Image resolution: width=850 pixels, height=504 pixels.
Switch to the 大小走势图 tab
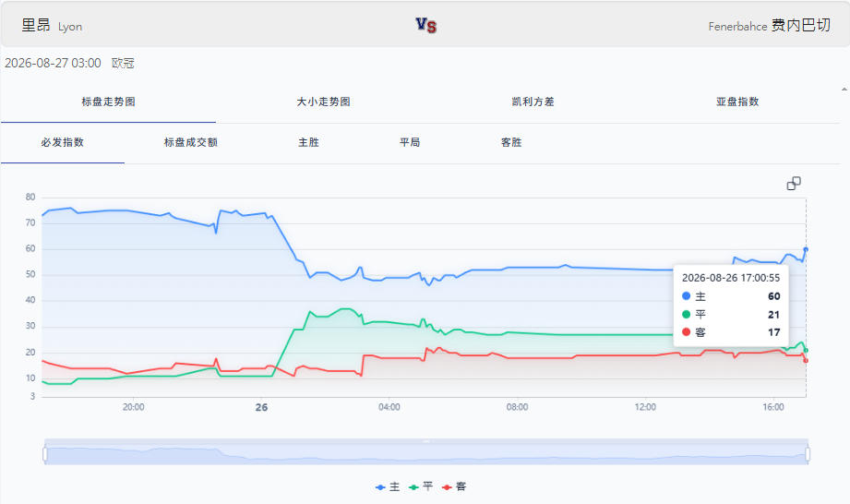point(324,102)
